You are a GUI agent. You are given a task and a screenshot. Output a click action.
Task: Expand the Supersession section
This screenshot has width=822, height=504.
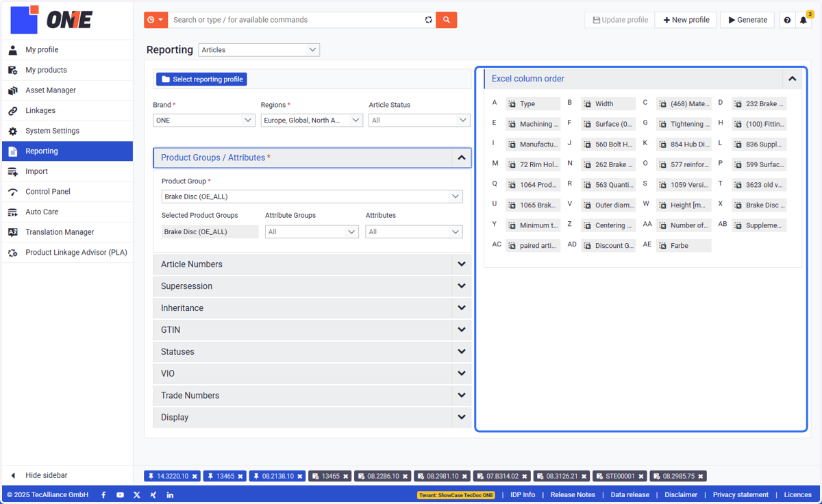(312, 286)
